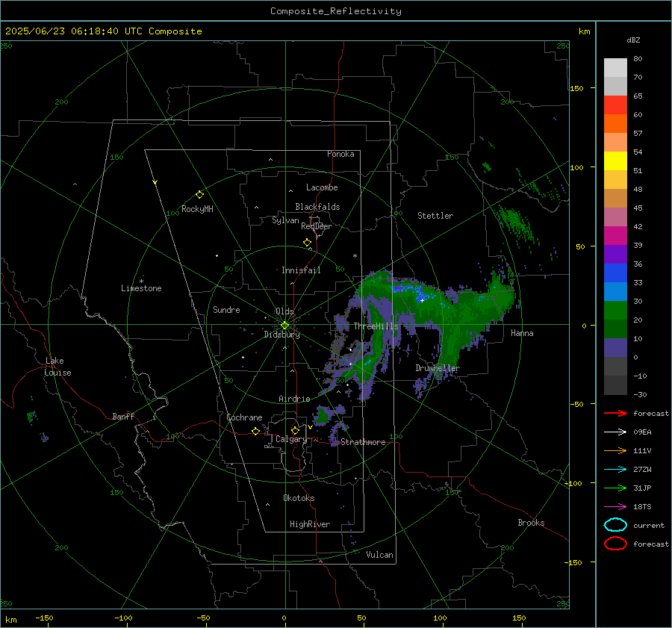This screenshot has width=672, height=628.
Task: Select the magenta 39–42 dBZ legend band
Action: point(615,235)
